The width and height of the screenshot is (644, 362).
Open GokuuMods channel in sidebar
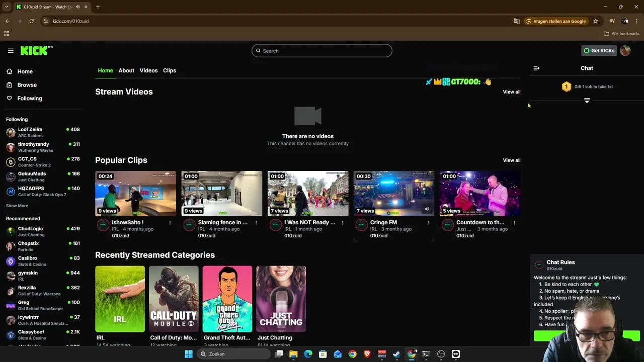click(x=43, y=176)
